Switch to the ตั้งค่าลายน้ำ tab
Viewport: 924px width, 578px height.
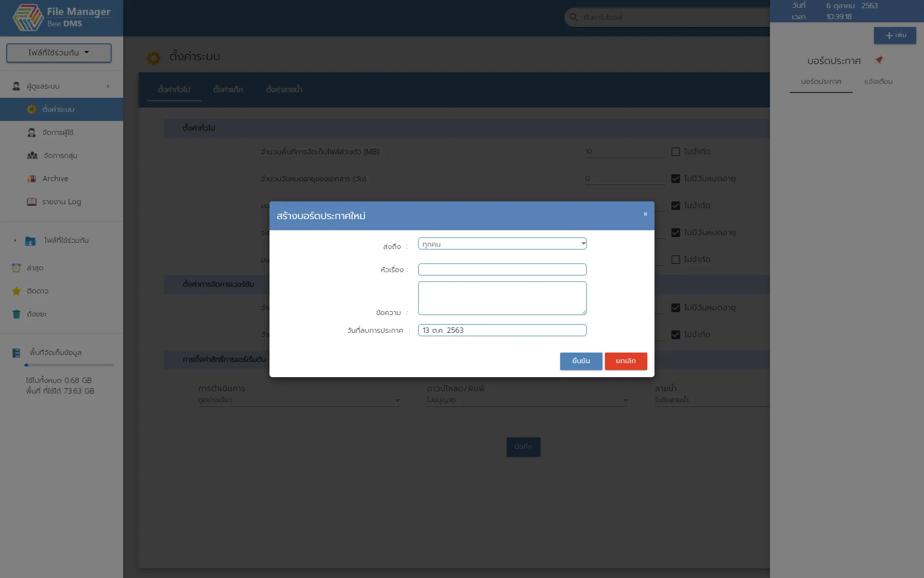coord(284,90)
